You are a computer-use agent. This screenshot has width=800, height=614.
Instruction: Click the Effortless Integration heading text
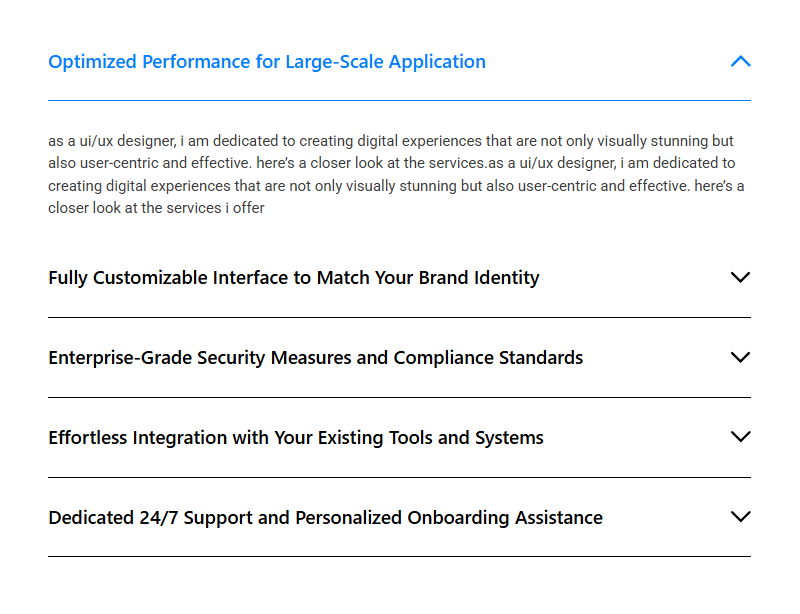point(295,438)
